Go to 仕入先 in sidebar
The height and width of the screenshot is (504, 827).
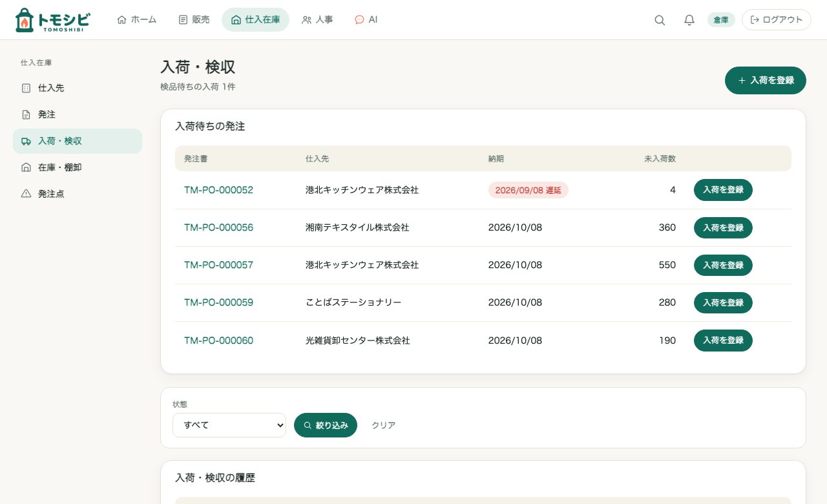(x=78, y=88)
